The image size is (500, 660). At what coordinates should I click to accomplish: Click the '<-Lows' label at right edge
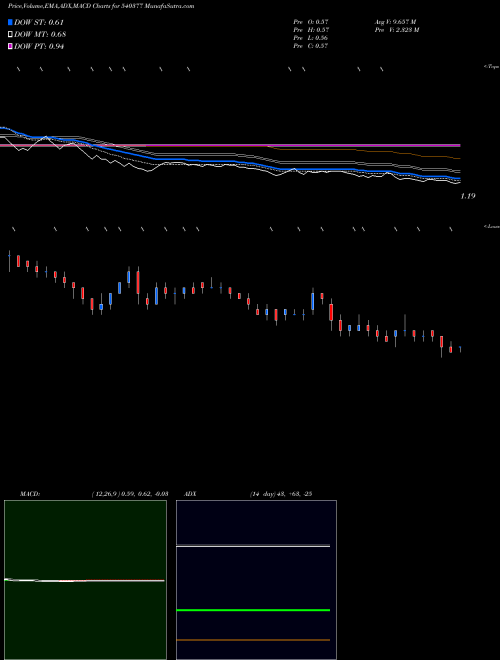click(491, 226)
